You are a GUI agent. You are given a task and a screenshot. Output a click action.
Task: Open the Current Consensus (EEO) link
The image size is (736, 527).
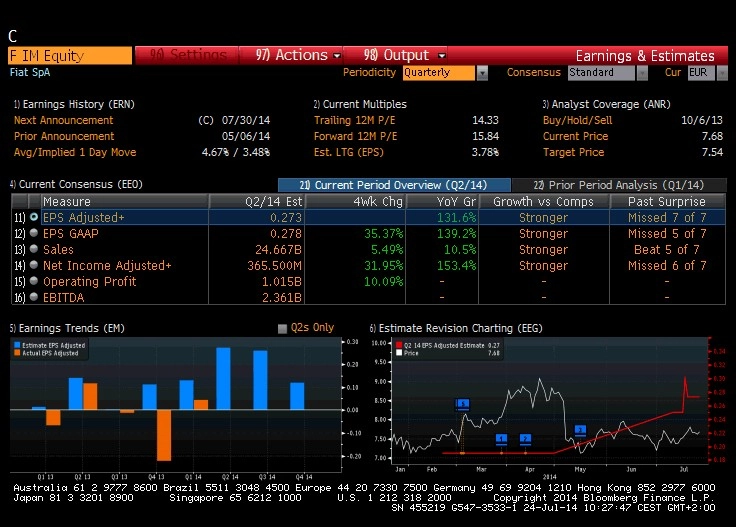(76, 184)
